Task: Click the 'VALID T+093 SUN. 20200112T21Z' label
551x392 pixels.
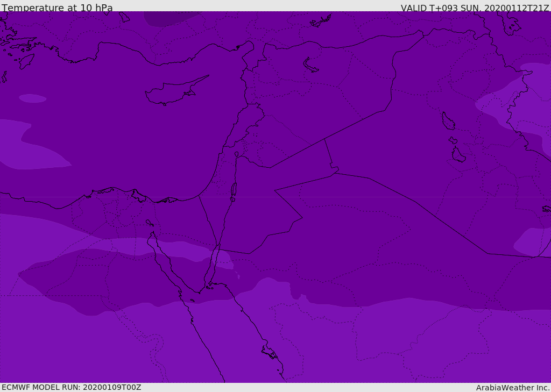Action: [x=475, y=8]
